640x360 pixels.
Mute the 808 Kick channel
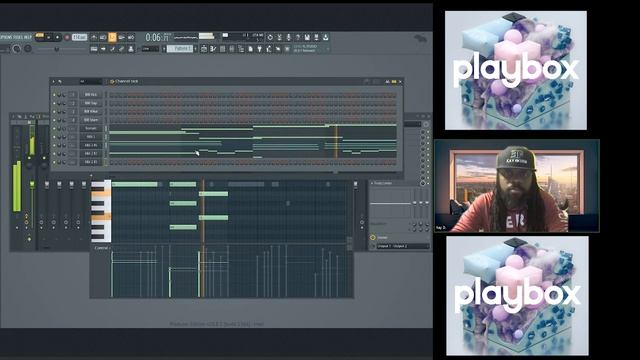tap(54, 95)
